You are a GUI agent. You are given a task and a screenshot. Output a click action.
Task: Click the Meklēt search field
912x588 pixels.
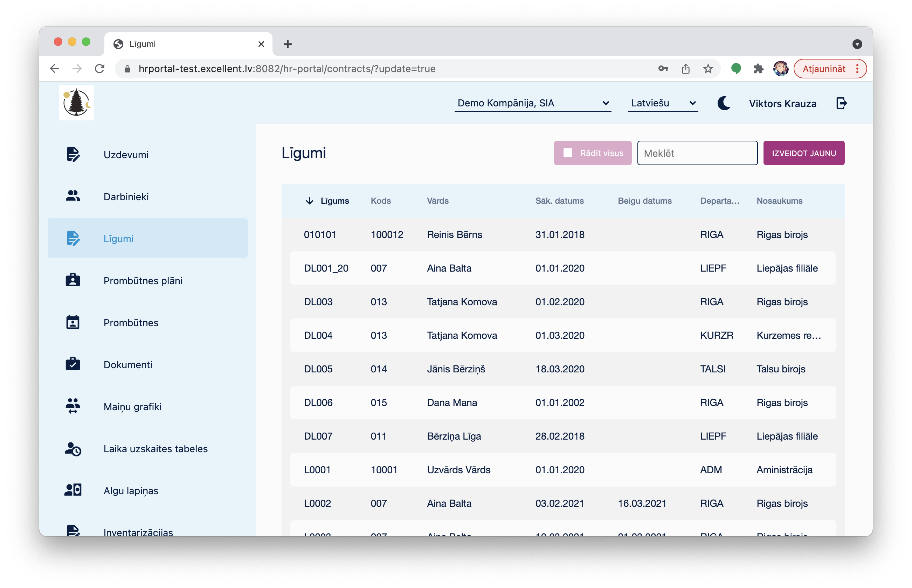coord(697,153)
